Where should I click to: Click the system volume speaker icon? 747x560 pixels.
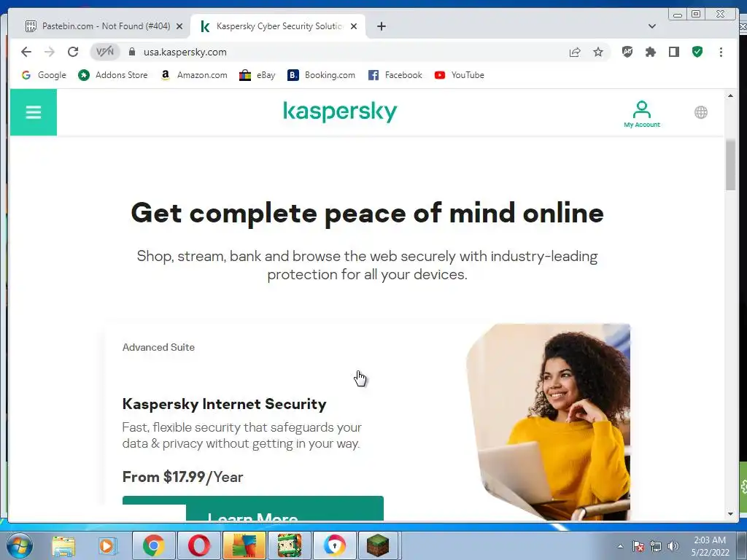click(673, 546)
